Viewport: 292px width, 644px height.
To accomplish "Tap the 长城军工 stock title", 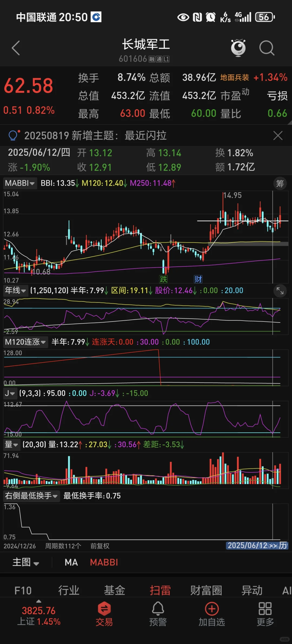I will (x=146, y=44).
